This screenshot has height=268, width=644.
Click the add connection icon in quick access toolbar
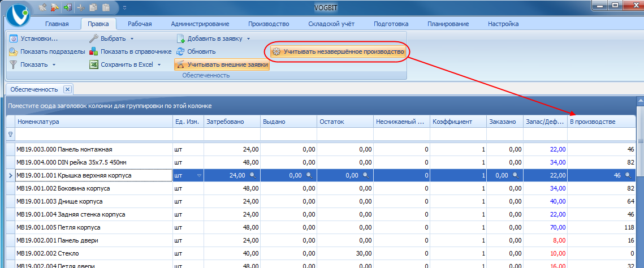[x=42, y=7]
